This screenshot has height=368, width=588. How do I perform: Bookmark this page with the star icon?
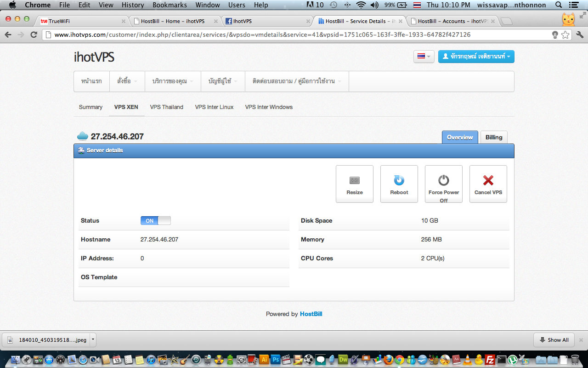click(565, 34)
